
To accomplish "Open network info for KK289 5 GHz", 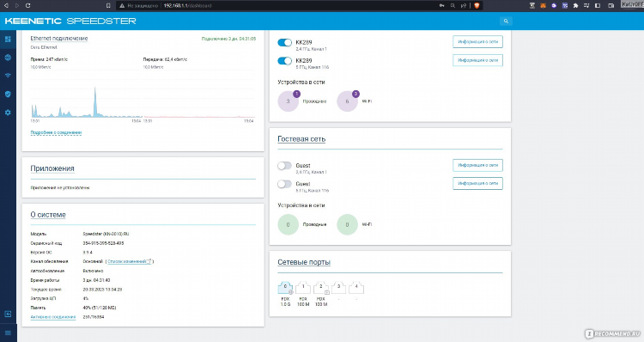I will (x=477, y=60).
